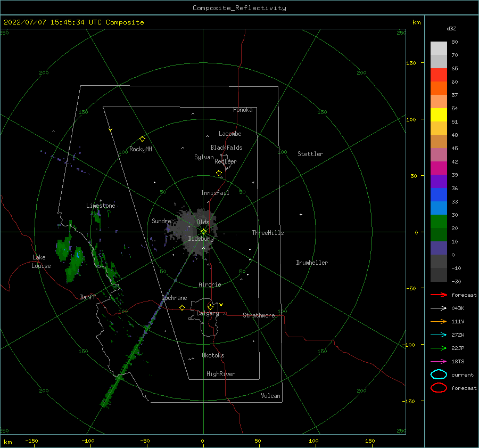Click the white plus marker east of ThreeHills

tap(301, 214)
